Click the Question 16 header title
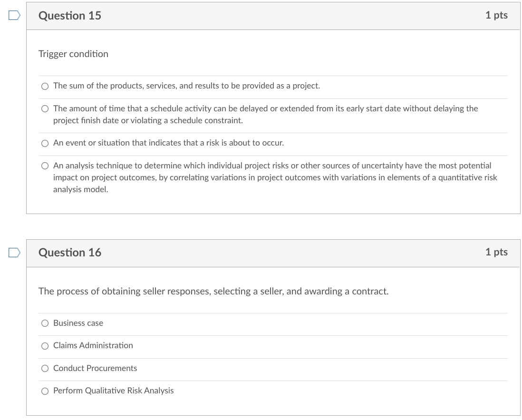The width and height of the screenshot is (522, 420). (x=70, y=253)
